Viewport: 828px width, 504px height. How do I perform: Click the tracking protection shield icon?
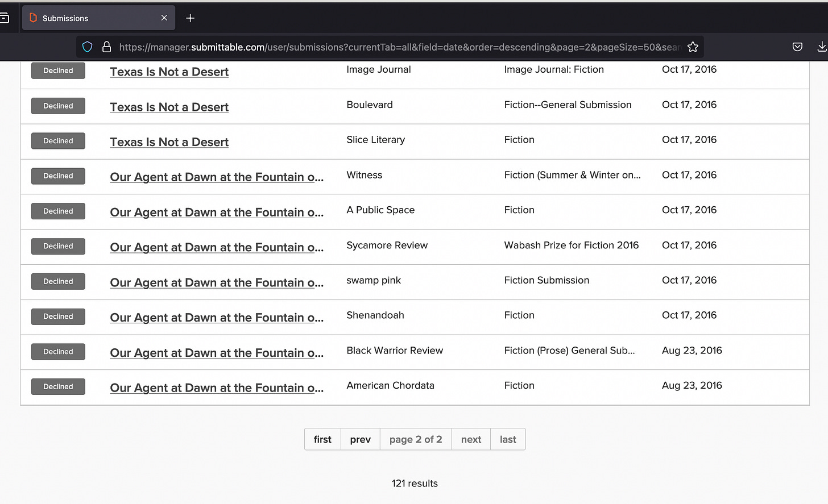[x=87, y=47]
